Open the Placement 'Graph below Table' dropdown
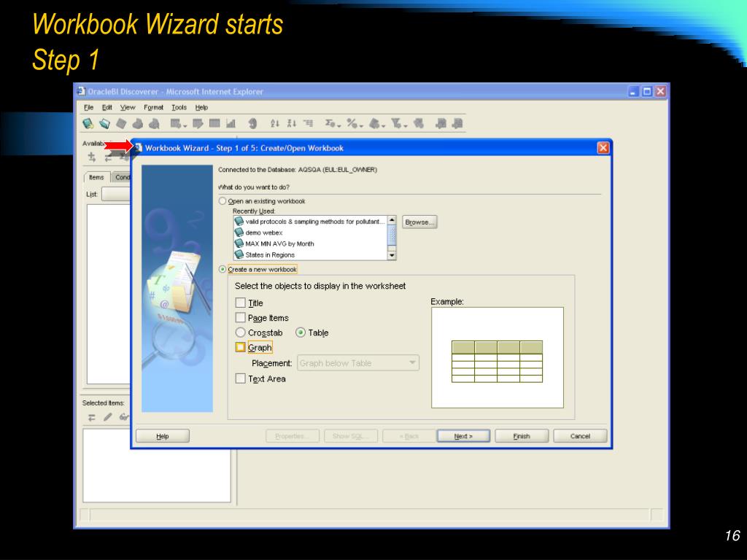Viewport: 747px width, 560px height. 358,363
